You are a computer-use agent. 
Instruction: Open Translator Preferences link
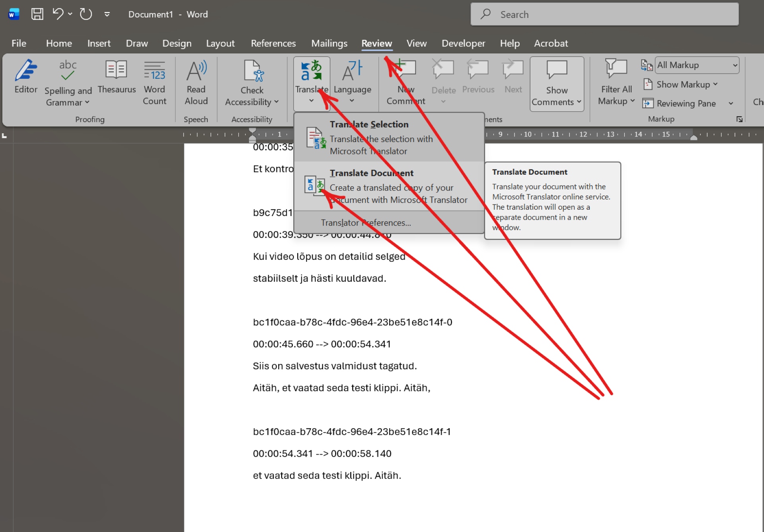pos(366,223)
